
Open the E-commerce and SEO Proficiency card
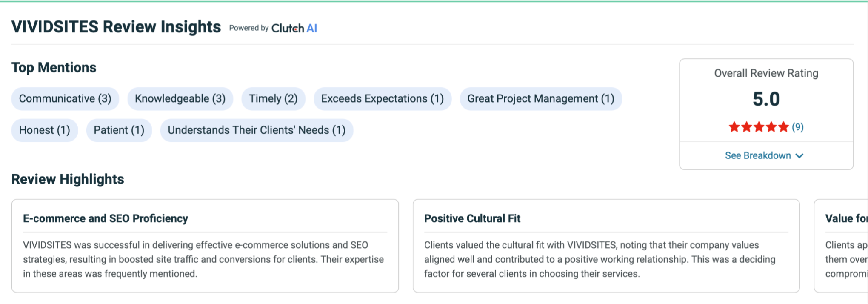tap(205, 246)
